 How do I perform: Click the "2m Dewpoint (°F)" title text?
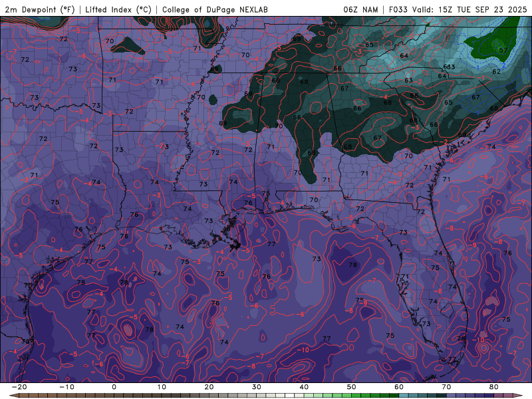coord(40,10)
